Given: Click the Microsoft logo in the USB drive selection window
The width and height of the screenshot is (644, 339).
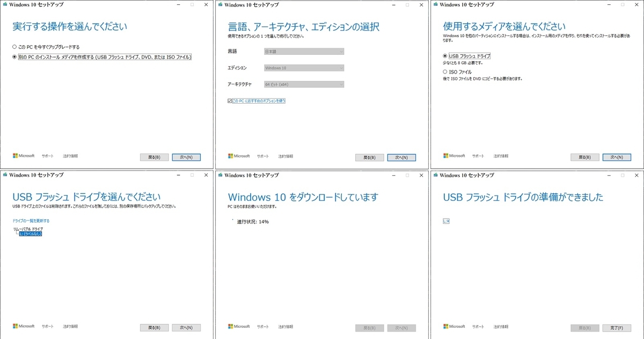Looking at the screenshot, I should [x=24, y=326].
